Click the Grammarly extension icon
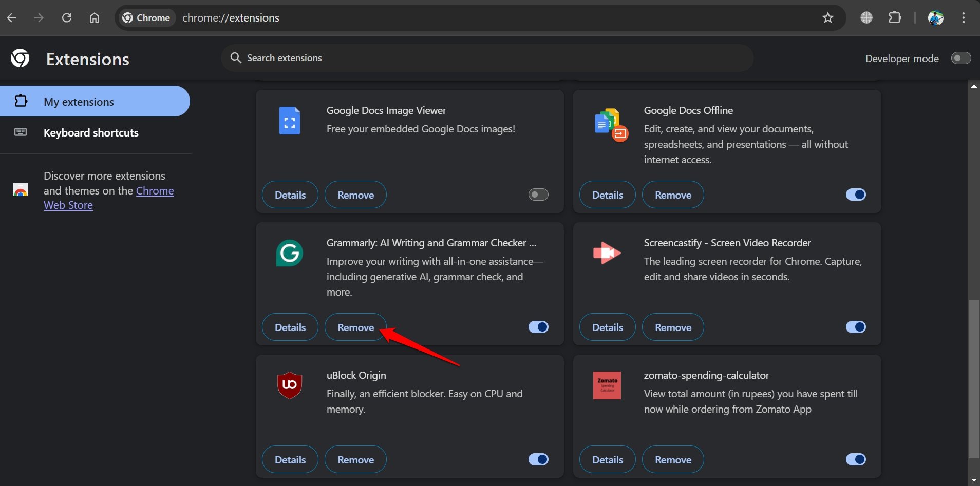This screenshot has width=980, height=486. 290,253
